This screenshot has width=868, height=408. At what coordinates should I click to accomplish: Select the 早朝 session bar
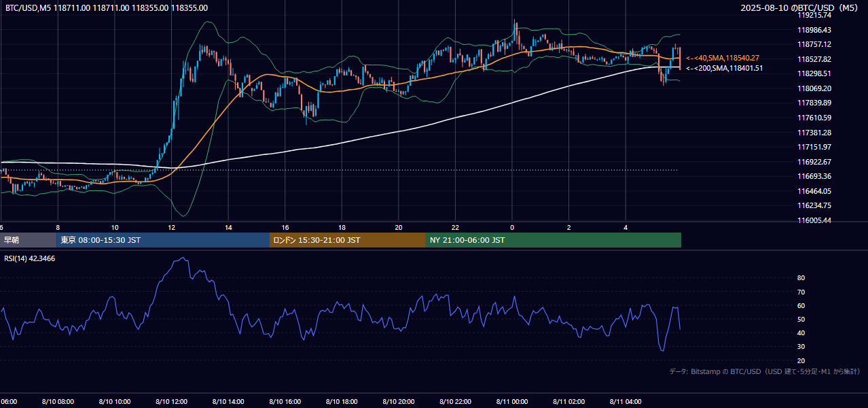point(29,240)
